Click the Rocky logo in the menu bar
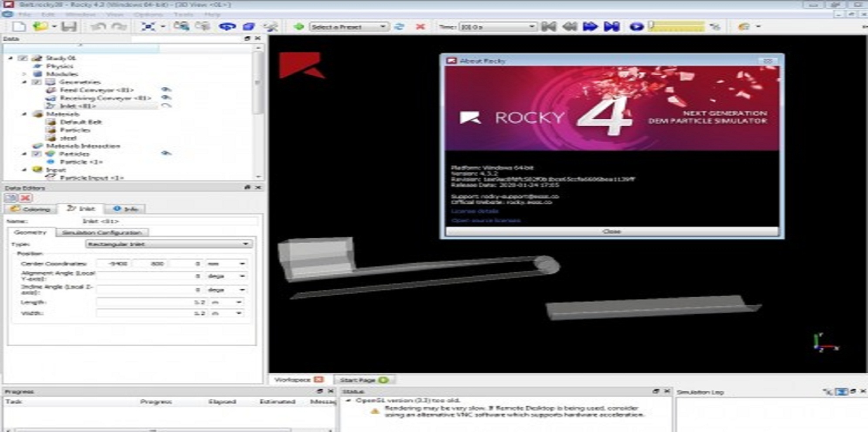 click(x=7, y=14)
